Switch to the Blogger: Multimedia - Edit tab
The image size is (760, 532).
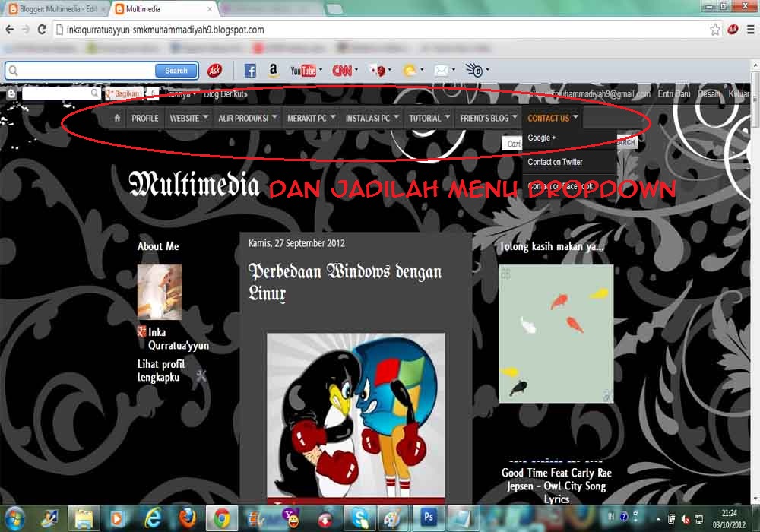pos(57,8)
